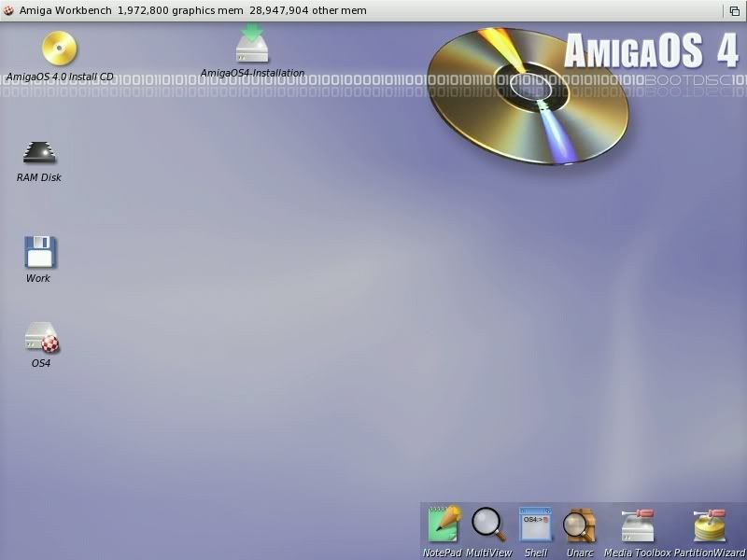This screenshot has width=747, height=560.
Task: Click the 'Work' label text
Action: point(38,278)
